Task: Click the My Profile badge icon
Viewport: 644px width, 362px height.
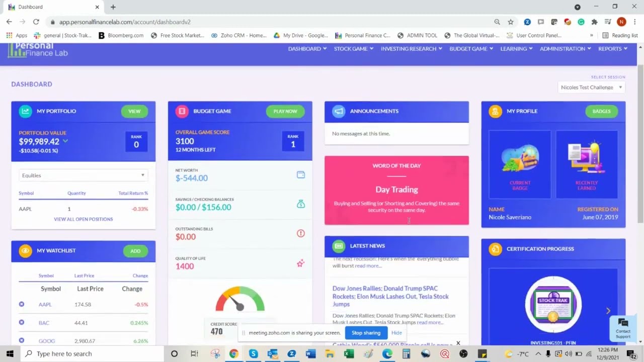Action: [495, 111]
